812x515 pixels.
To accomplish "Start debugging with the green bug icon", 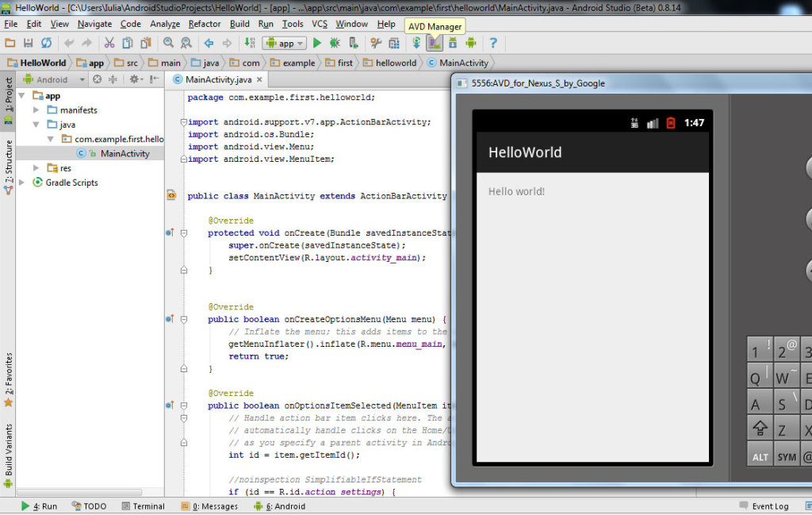I will tap(335, 44).
